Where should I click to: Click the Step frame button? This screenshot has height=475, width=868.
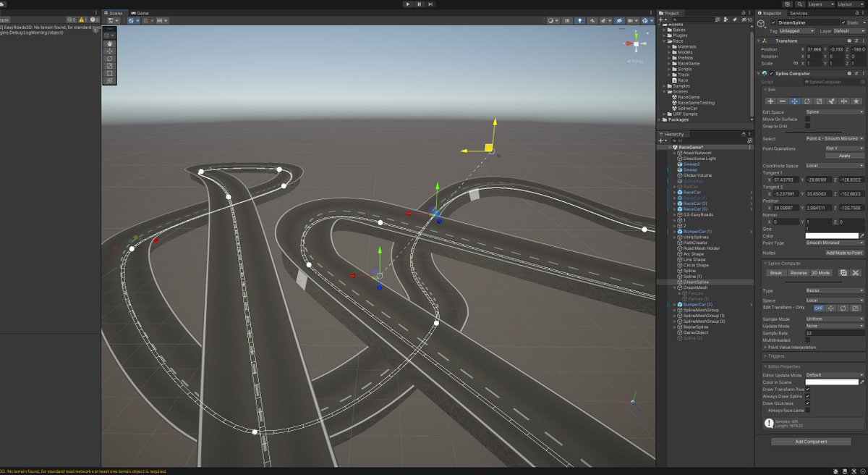(x=431, y=4)
